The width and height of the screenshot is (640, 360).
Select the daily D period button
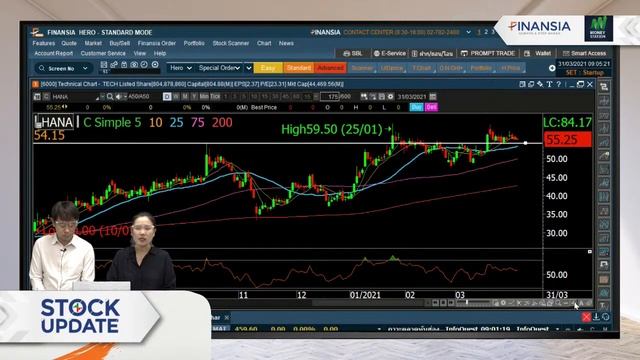tap(167, 97)
